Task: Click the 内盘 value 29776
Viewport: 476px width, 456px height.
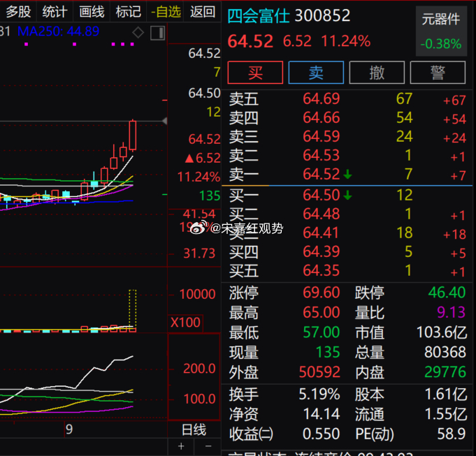Action: pyautogui.click(x=445, y=372)
